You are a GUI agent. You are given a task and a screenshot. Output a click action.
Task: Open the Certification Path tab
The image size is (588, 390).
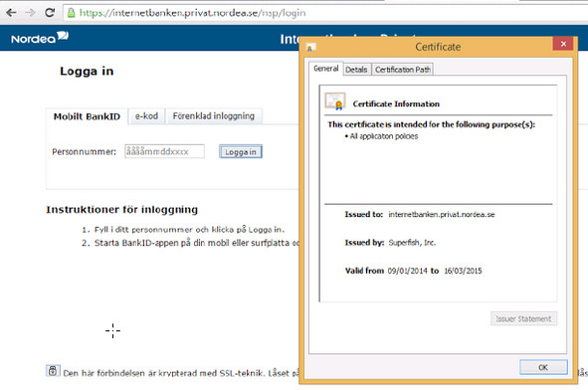[402, 70]
